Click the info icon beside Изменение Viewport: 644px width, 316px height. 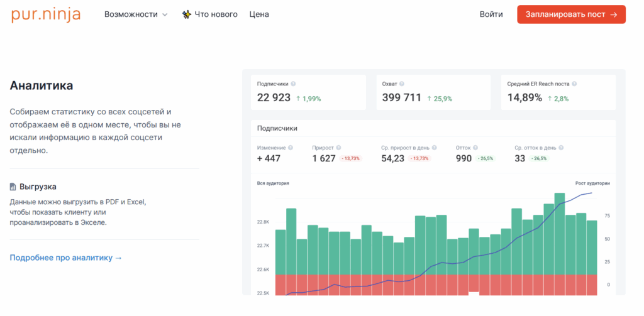click(291, 148)
